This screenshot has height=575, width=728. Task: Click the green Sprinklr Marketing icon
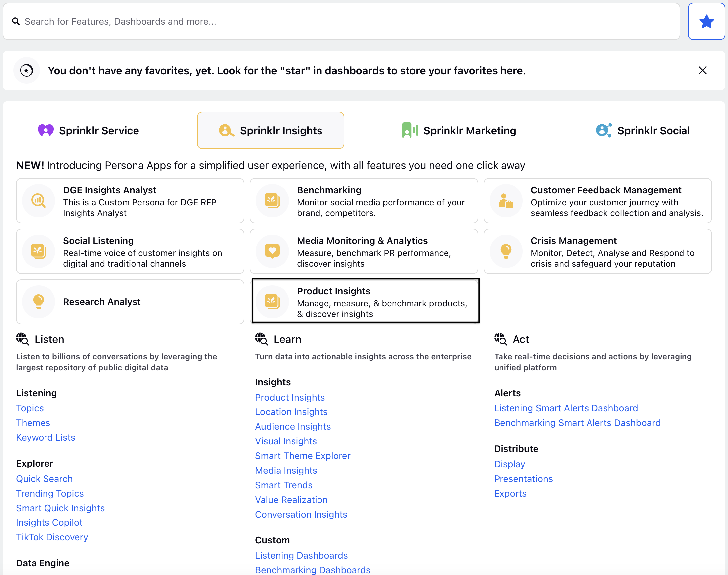(410, 130)
